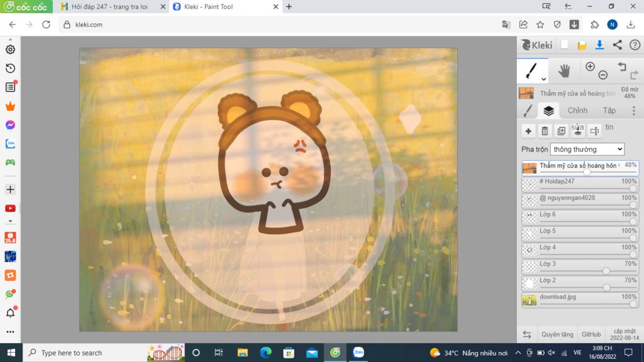
Task: Close the Kleki - Paint Tool tab
Action: click(275, 6)
